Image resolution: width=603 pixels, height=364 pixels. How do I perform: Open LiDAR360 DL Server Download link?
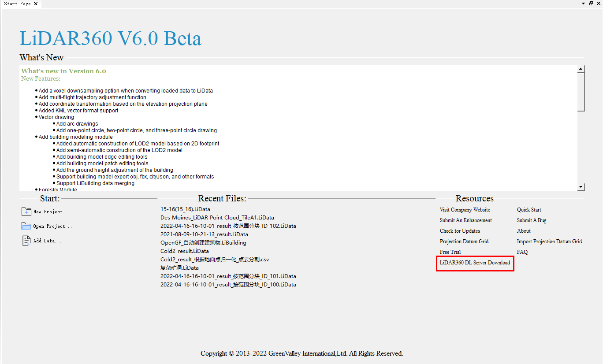(475, 263)
